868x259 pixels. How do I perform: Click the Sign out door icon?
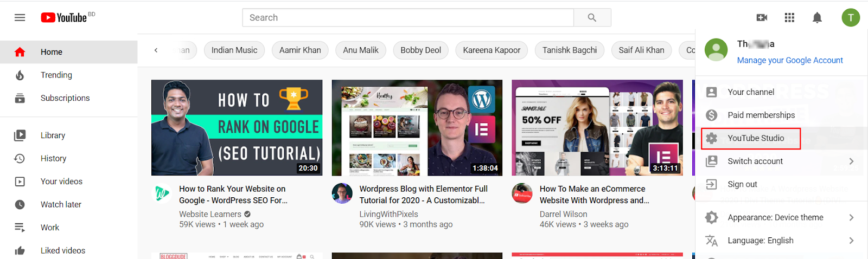point(712,184)
